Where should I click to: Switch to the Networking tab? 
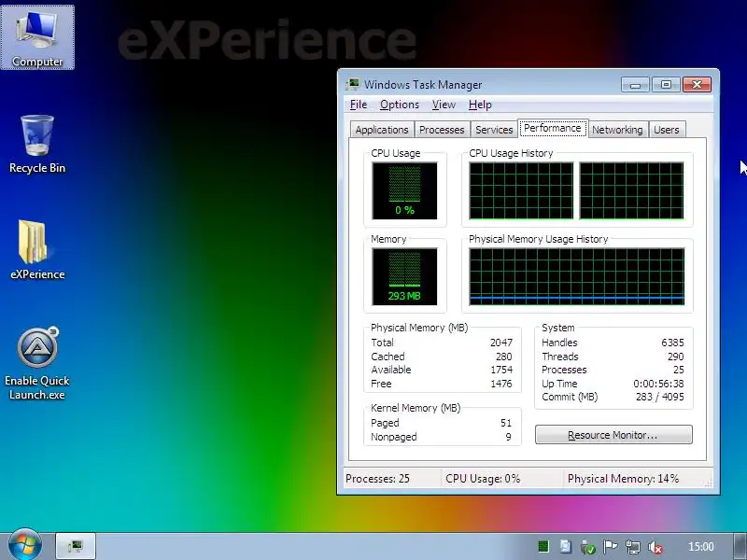[x=617, y=130]
